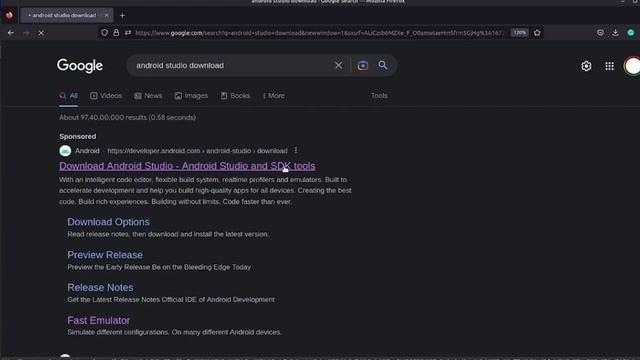Screen dimensions: 640x360
Task: Open the tracking protection shield icon
Action: [104, 33]
